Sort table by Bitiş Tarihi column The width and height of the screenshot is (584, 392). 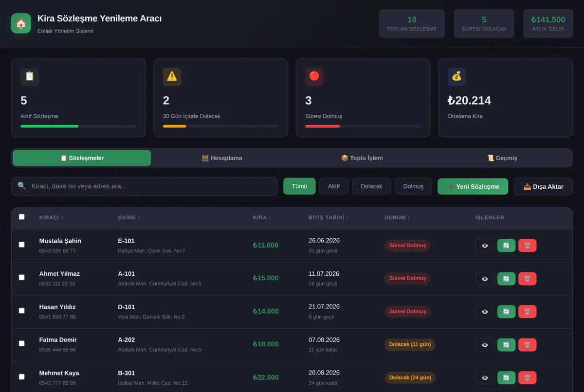pyautogui.click(x=328, y=217)
